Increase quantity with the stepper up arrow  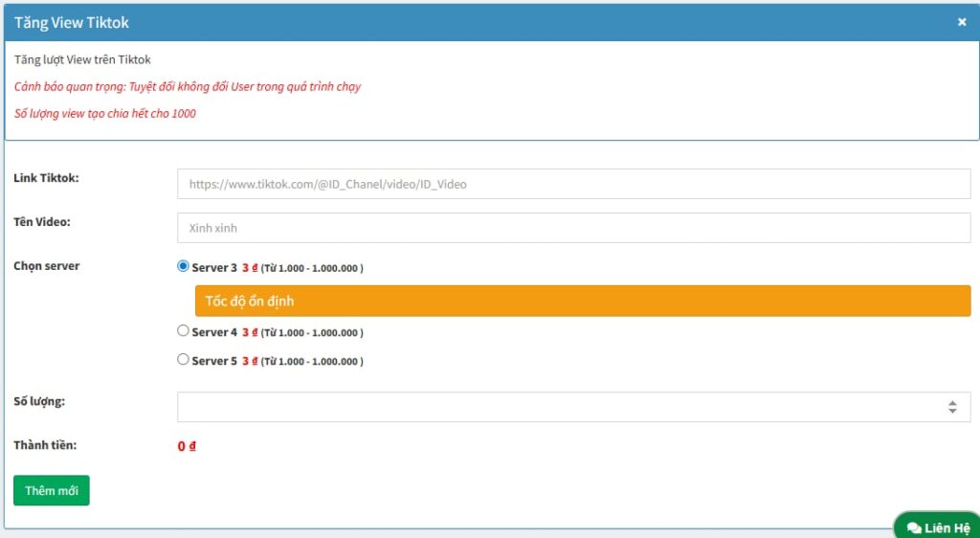[x=952, y=403]
